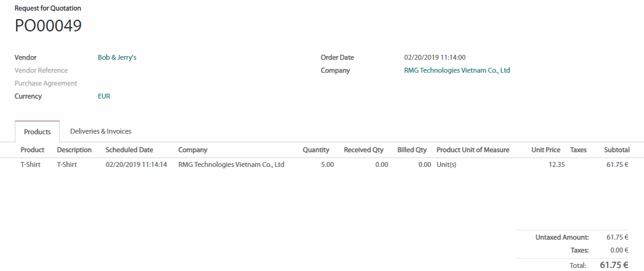Sort by the Subtotal column header
The height and width of the screenshot is (271, 644).
(616, 150)
